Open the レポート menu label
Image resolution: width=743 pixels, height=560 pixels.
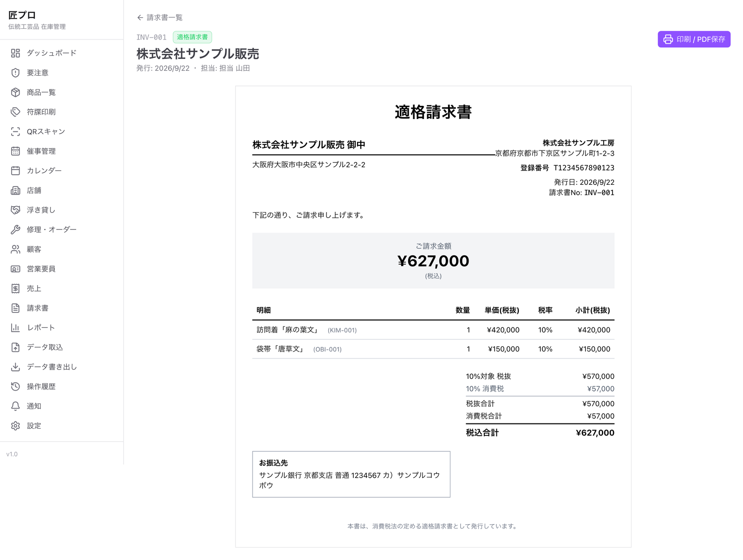click(x=41, y=327)
